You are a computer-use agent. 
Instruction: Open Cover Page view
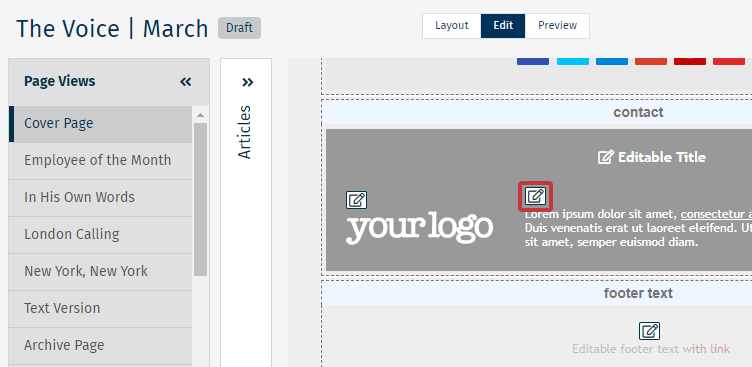(101, 124)
